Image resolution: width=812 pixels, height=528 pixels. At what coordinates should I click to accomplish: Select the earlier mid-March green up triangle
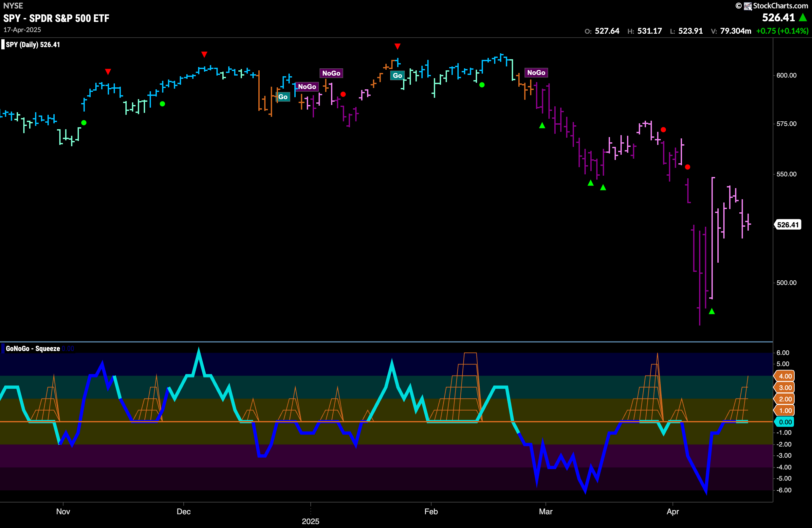tap(591, 183)
